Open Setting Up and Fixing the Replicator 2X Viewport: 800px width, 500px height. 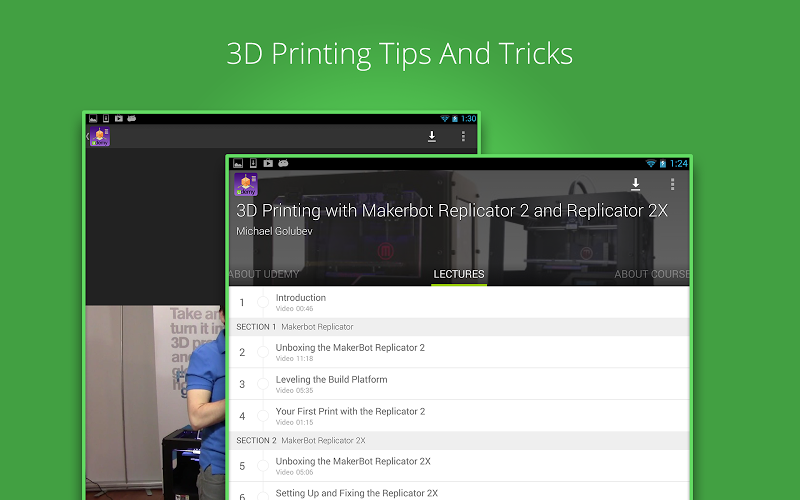click(459, 491)
